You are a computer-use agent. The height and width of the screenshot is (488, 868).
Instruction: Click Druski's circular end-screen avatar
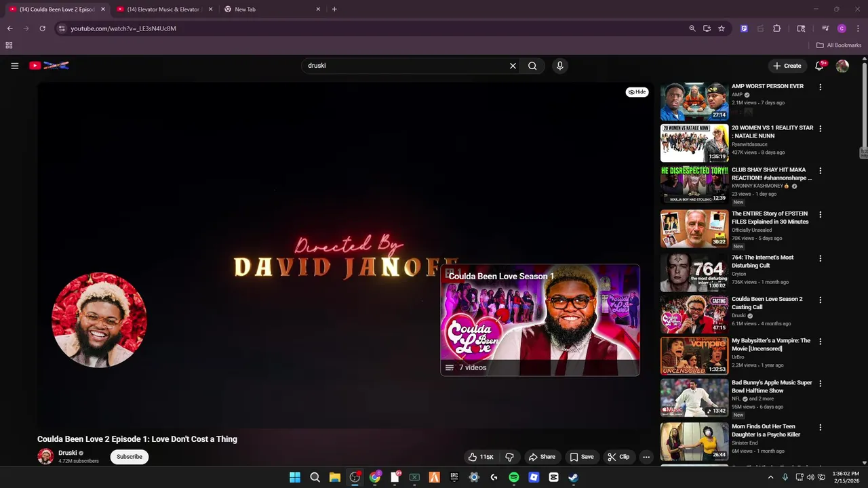pyautogui.click(x=99, y=320)
